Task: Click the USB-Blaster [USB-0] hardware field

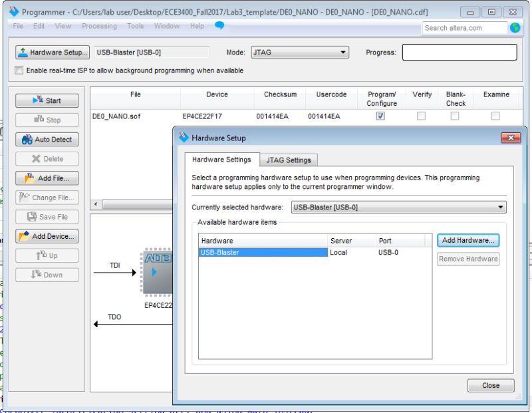Action: (152, 53)
